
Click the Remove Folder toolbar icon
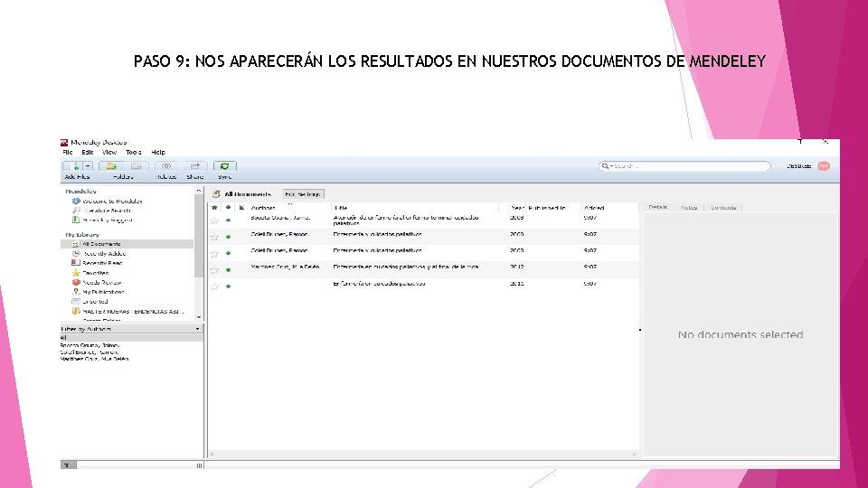pyautogui.click(x=137, y=166)
